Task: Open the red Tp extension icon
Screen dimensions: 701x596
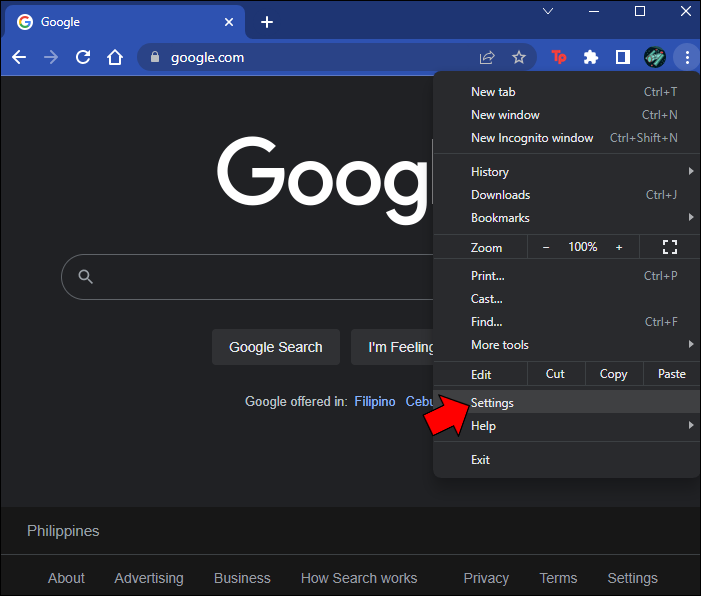Action: tap(558, 57)
